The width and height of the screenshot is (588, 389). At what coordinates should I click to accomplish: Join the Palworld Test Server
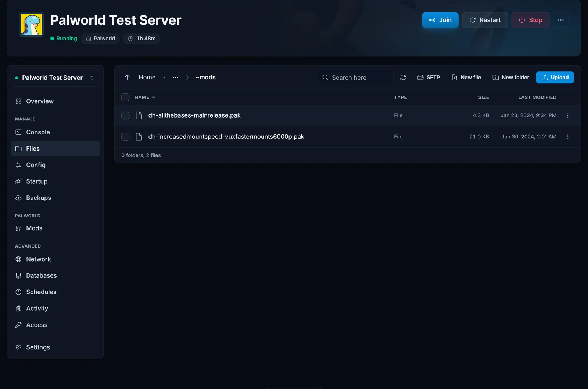[440, 20]
